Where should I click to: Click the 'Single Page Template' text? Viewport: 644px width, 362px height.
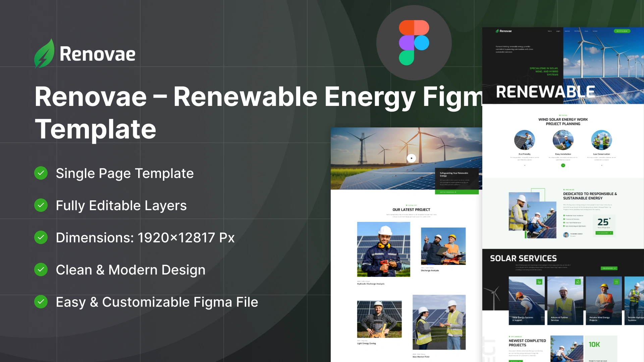(125, 174)
